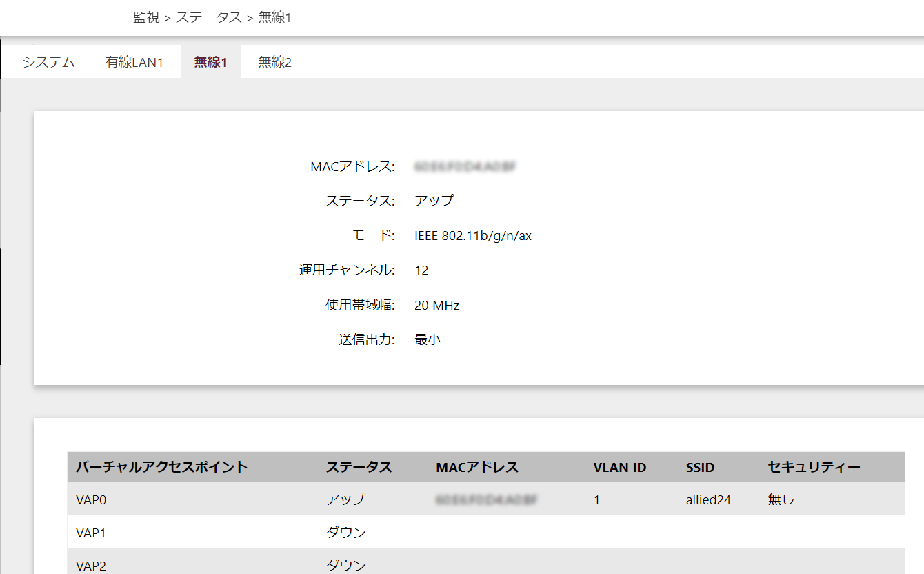Click the blurred MAC address in the summary panel

coord(465,166)
